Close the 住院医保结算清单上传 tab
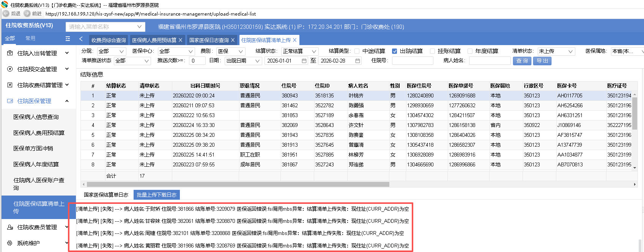 [x=295, y=40]
